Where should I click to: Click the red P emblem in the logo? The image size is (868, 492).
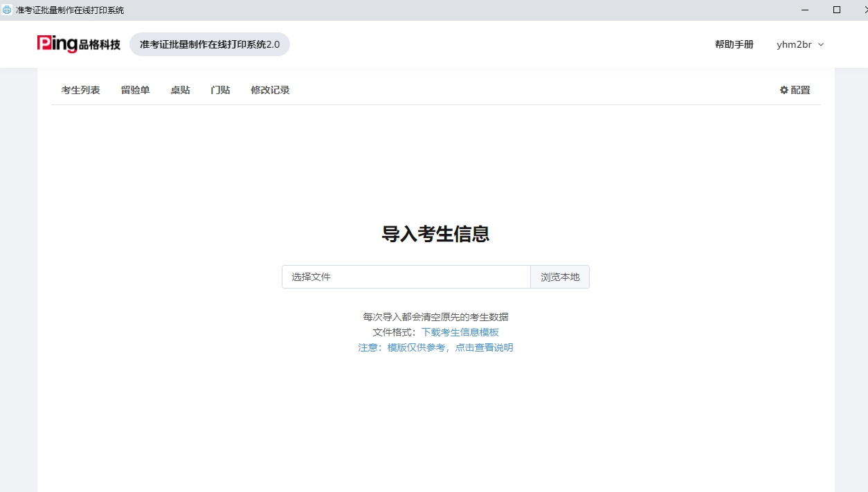point(44,43)
